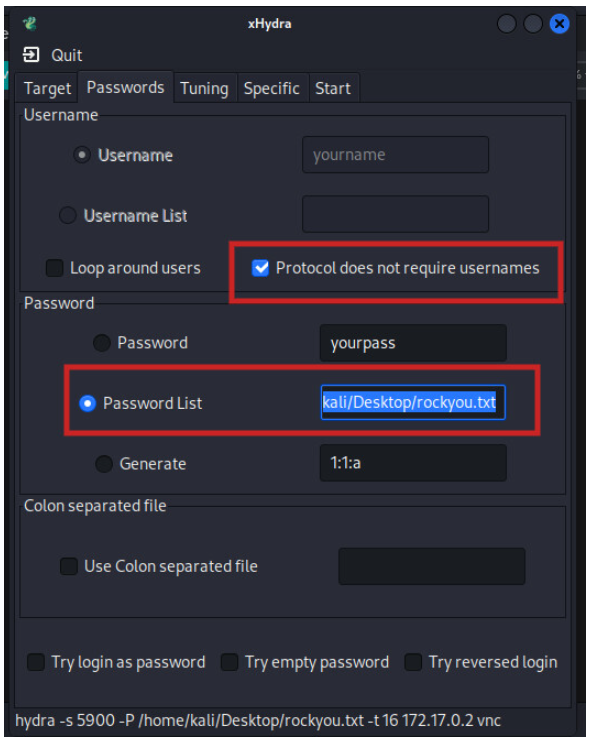Select the Username radio button

coord(82,155)
